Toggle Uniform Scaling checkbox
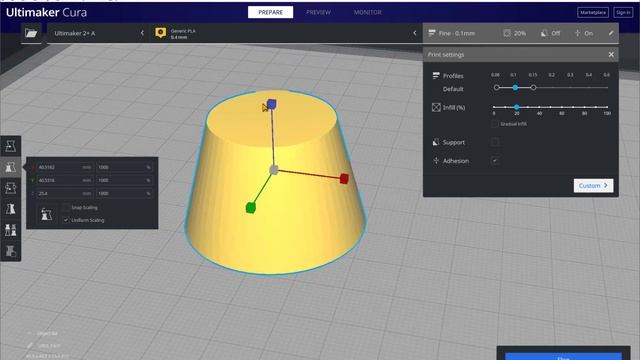 66,220
